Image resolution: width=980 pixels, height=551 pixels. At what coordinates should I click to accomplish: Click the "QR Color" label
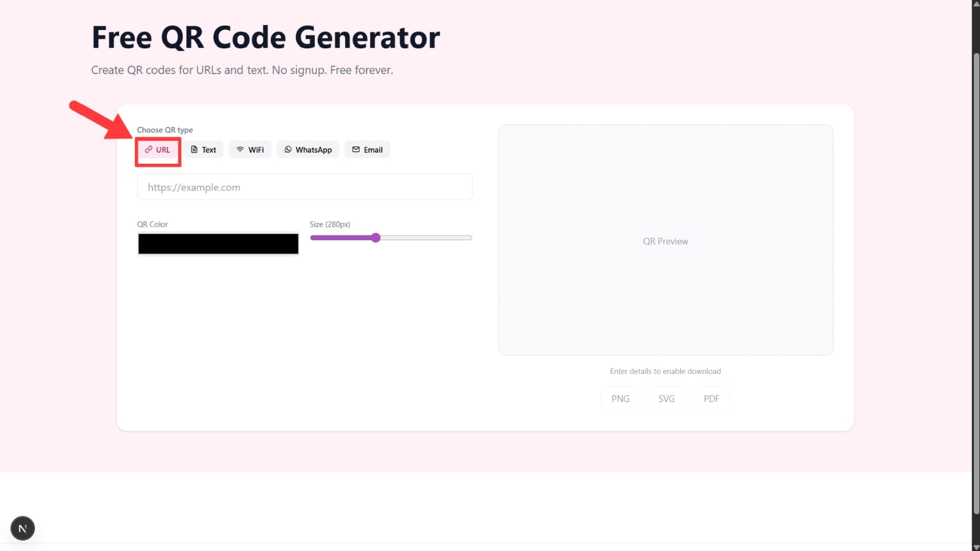[153, 224]
